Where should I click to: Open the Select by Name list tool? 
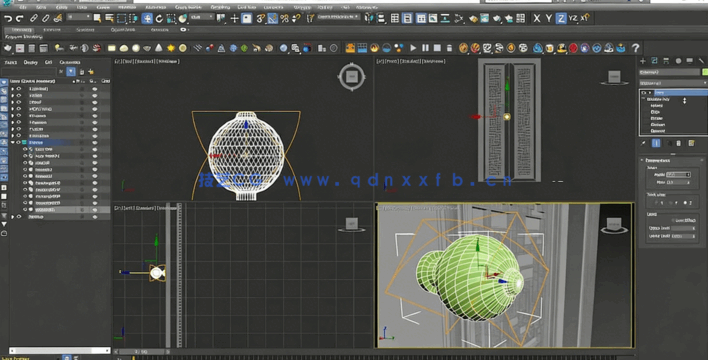point(109,19)
